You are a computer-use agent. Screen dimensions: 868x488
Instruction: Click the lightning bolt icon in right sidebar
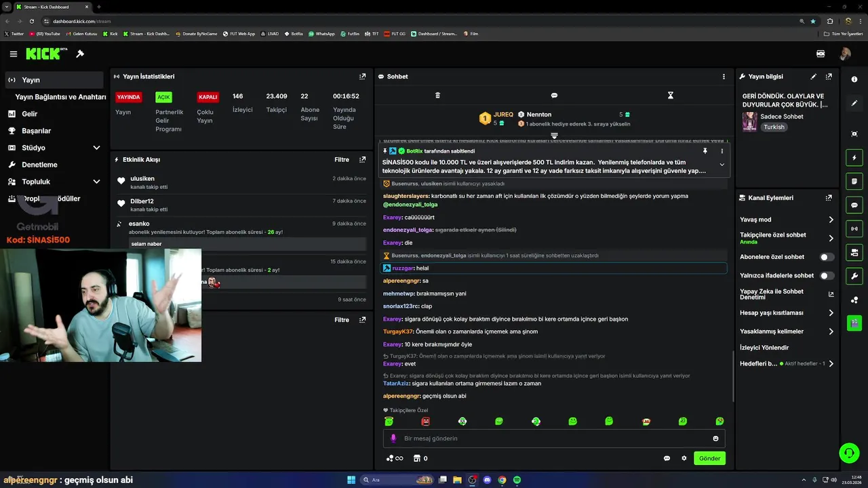(854, 158)
